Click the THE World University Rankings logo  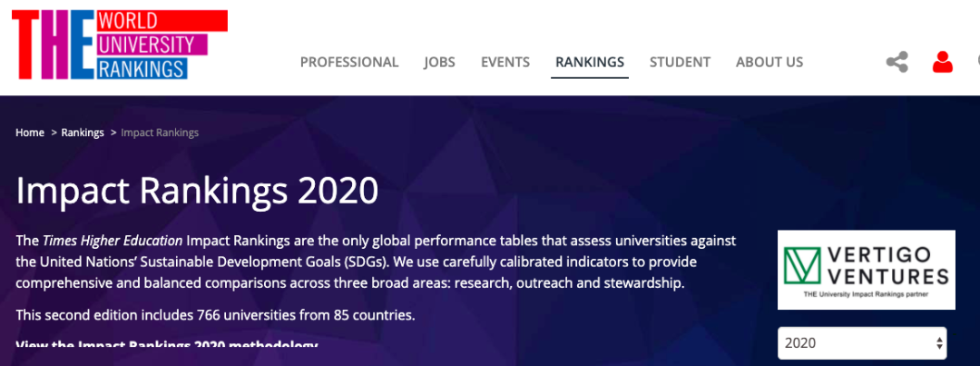[119, 45]
